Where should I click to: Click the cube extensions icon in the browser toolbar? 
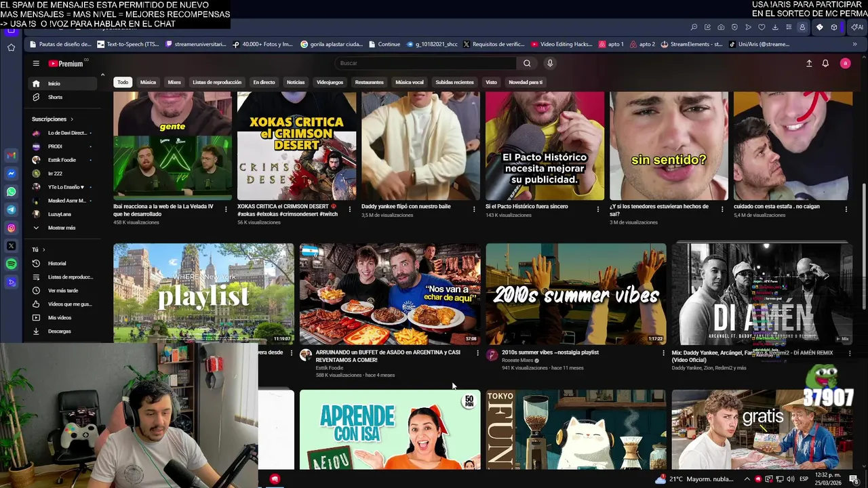click(834, 27)
